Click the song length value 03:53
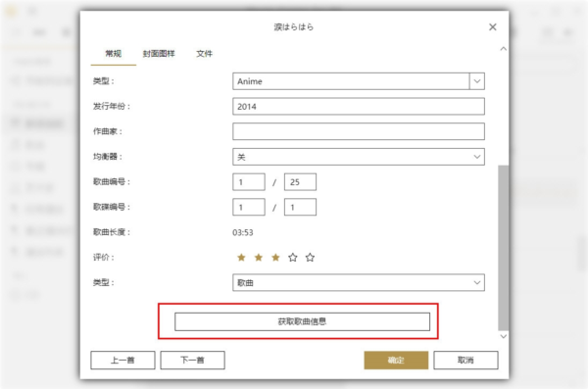The image size is (588, 389). 243,232
